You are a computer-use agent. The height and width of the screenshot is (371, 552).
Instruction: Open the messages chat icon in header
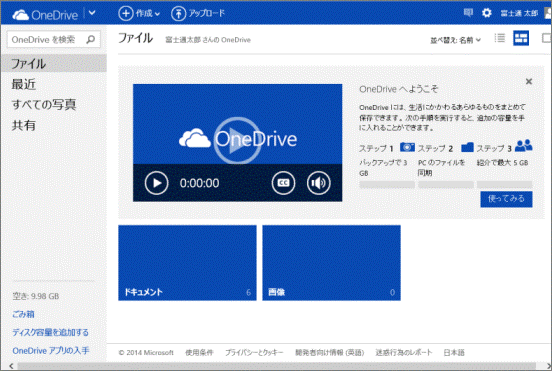[x=468, y=13]
